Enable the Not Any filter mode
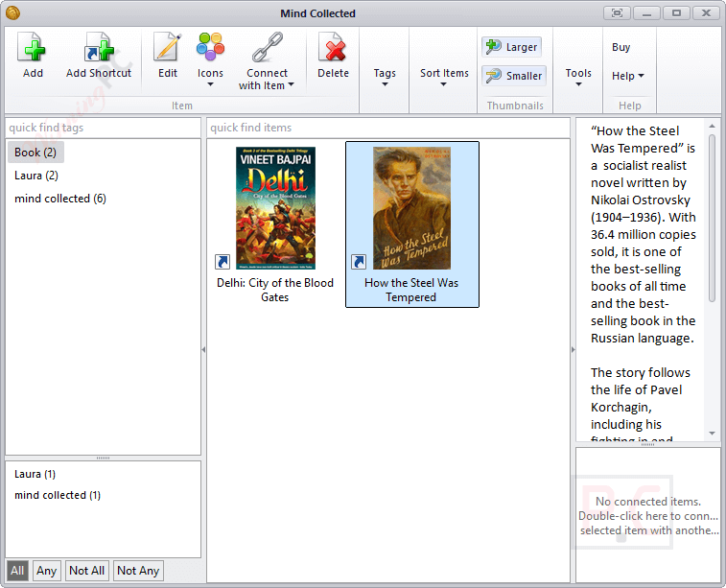 138,571
